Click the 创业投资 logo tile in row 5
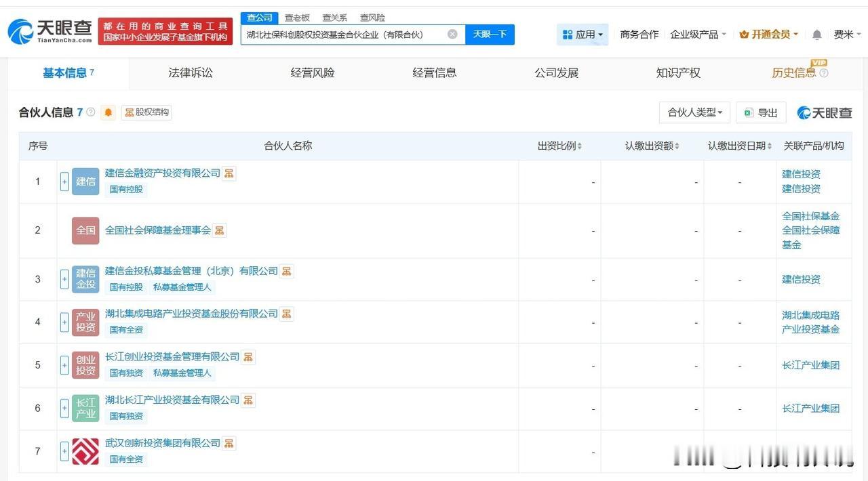The image size is (868, 481). pyautogui.click(x=85, y=365)
